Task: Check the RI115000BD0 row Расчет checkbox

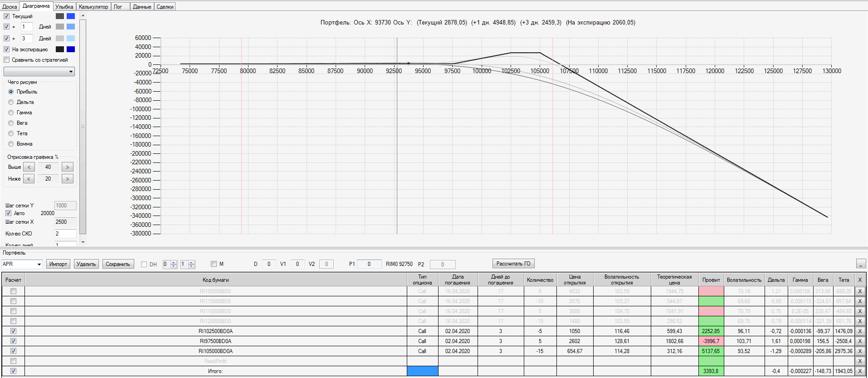Action: coord(13,301)
